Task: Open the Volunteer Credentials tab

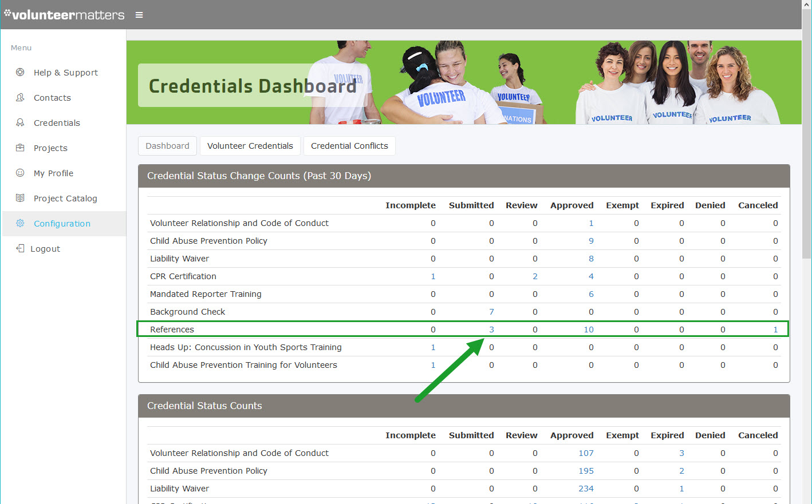Action: (250, 146)
